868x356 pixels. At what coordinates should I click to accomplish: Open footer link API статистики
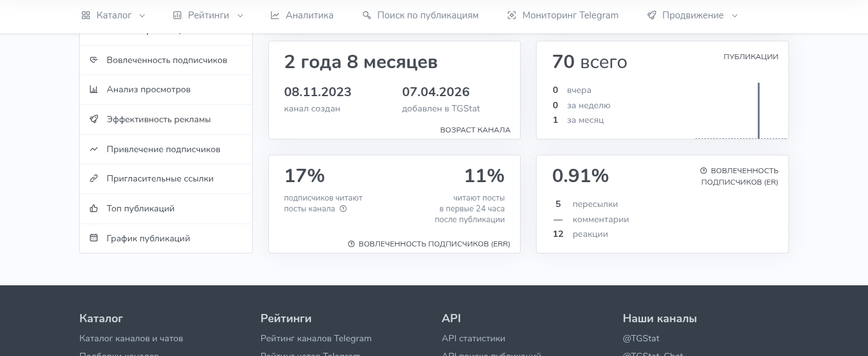click(474, 338)
